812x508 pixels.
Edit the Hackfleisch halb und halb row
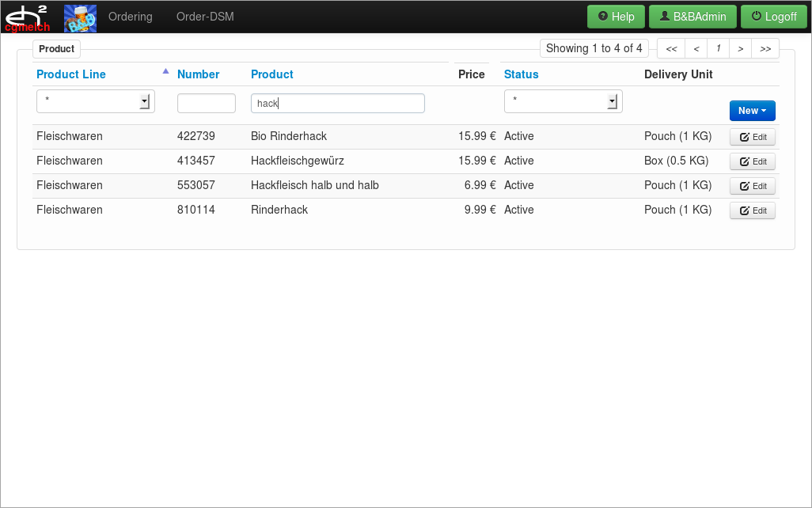[752, 186]
